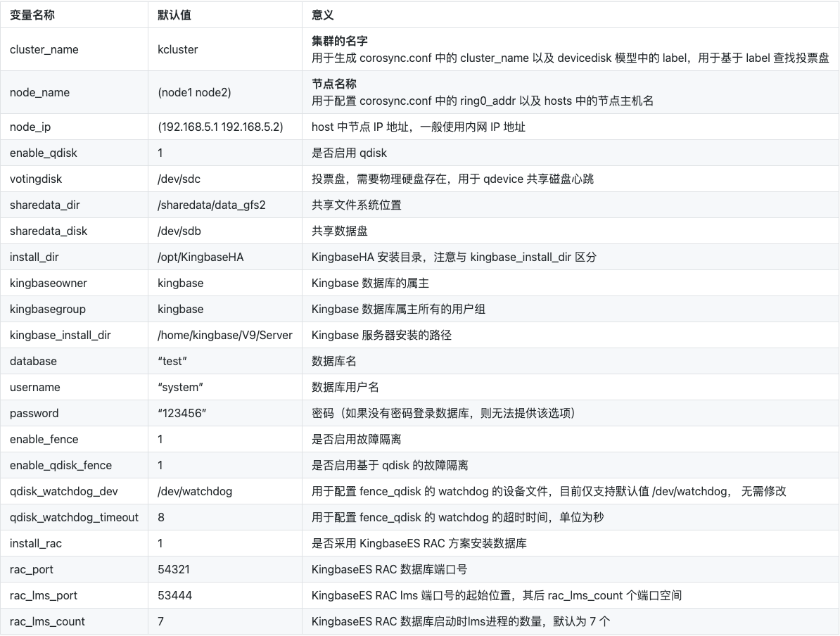Select the default value “test”
Screen dimensions: 840x636
click(x=172, y=361)
